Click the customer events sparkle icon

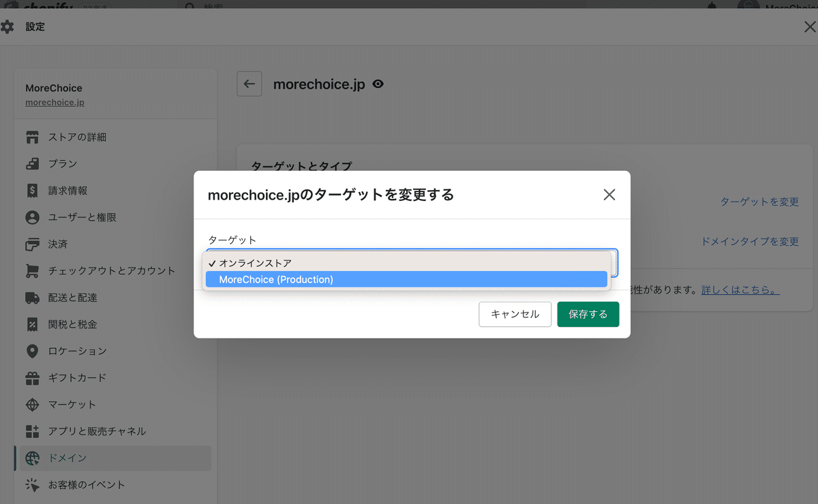pyautogui.click(x=32, y=485)
